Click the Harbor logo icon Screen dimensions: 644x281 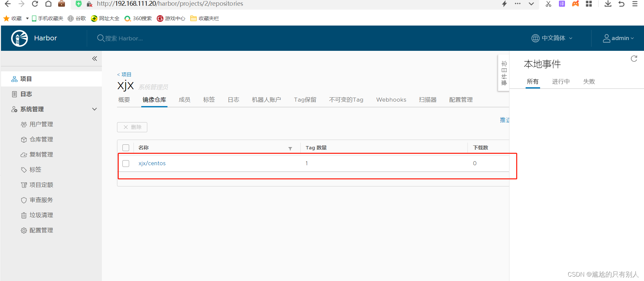[x=20, y=38]
